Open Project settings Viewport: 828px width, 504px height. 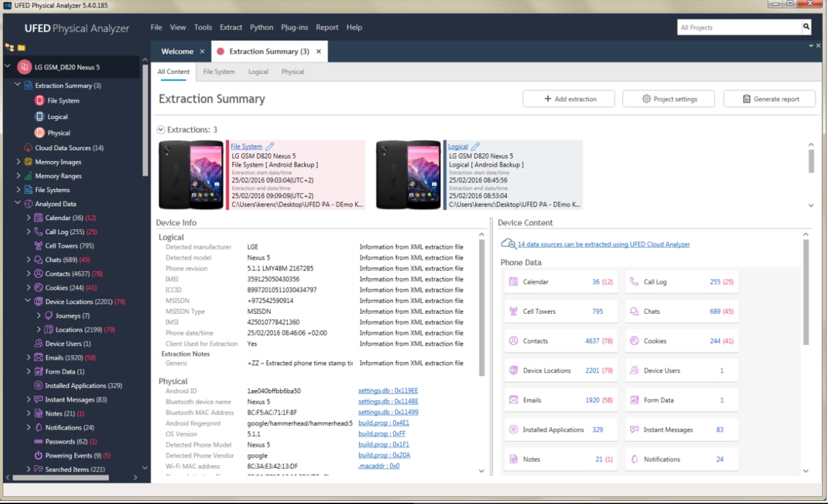click(668, 99)
